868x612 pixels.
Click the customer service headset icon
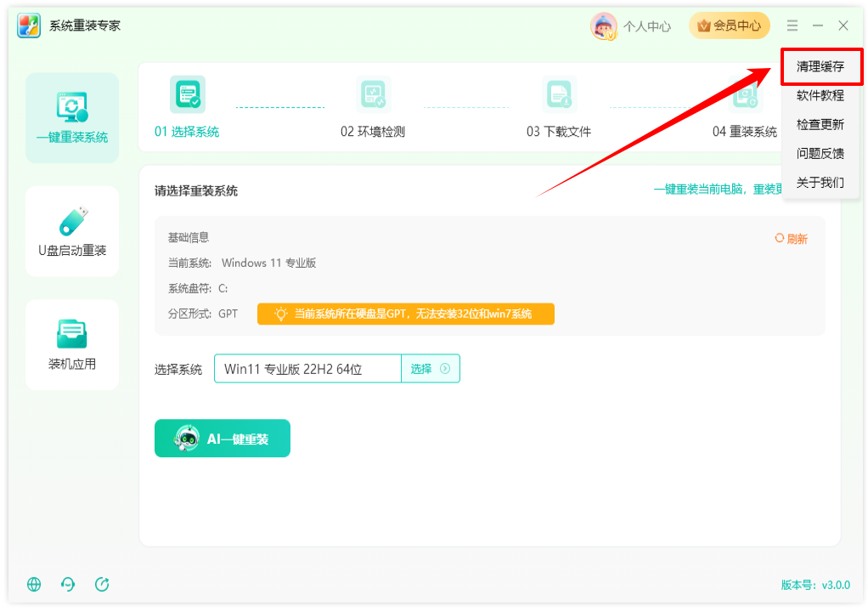68,584
